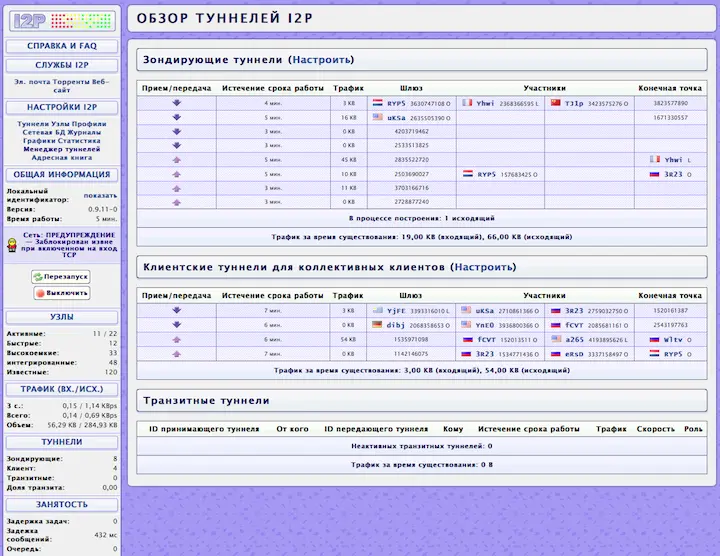The height and width of the screenshot is (556, 720).
Task: Click the US flag beside a265 4193895626
Action: pos(556,339)
